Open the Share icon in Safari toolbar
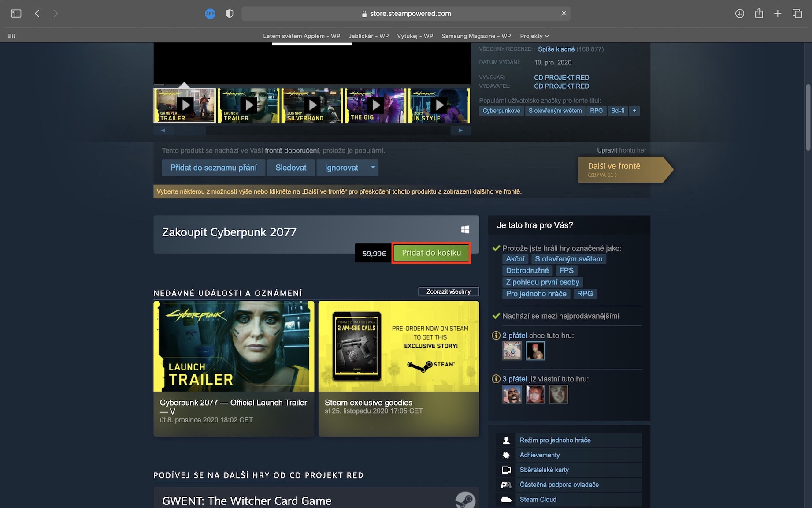The image size is (812, 508). (759, 13)
